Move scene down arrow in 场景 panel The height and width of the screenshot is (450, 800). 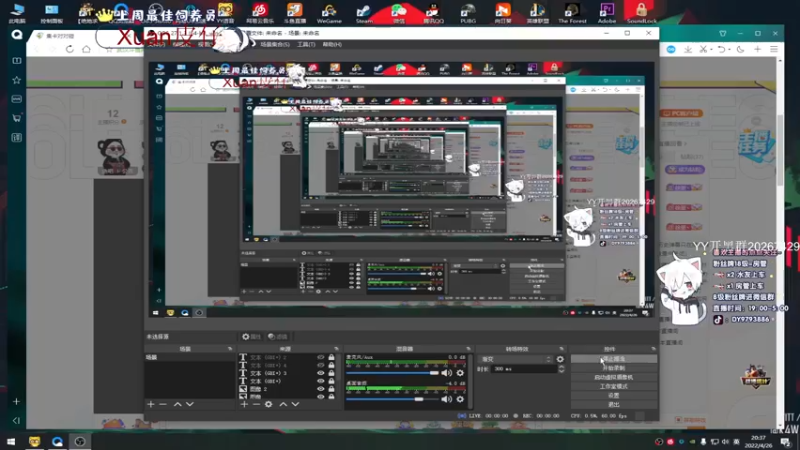click(x=190, y=405)
